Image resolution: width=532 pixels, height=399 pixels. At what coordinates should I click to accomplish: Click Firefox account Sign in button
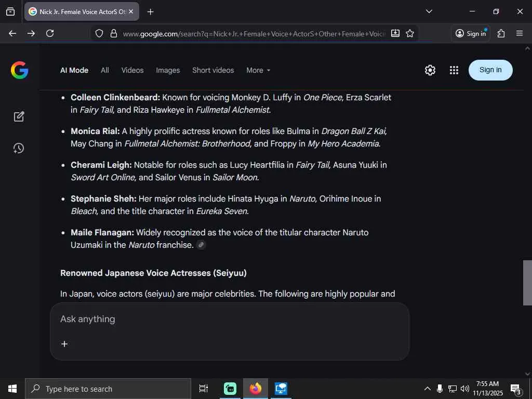471,33
